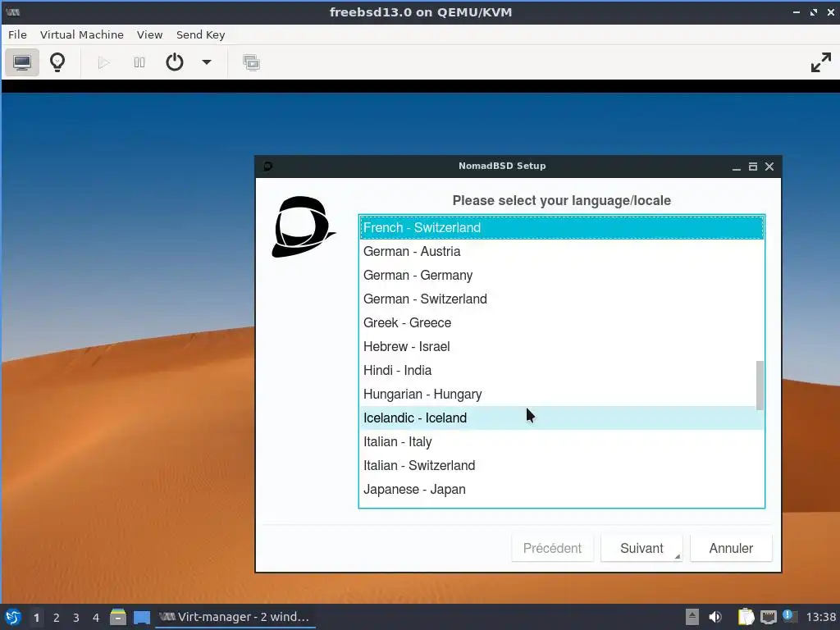Click the NomadBSD Setup title bar icon

click(268, 166)
